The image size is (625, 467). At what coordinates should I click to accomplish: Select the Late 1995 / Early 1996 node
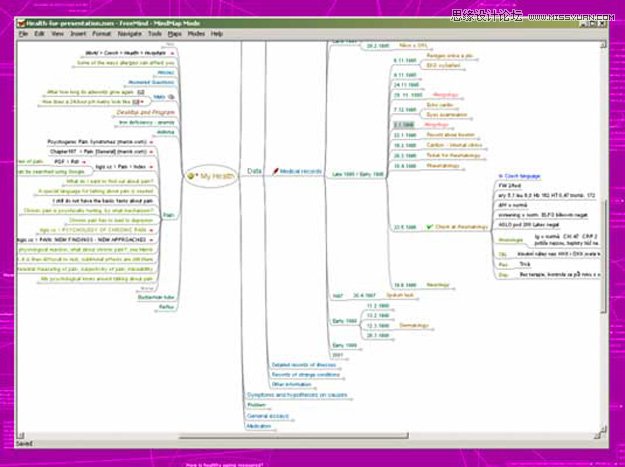(x=358, y=175)
